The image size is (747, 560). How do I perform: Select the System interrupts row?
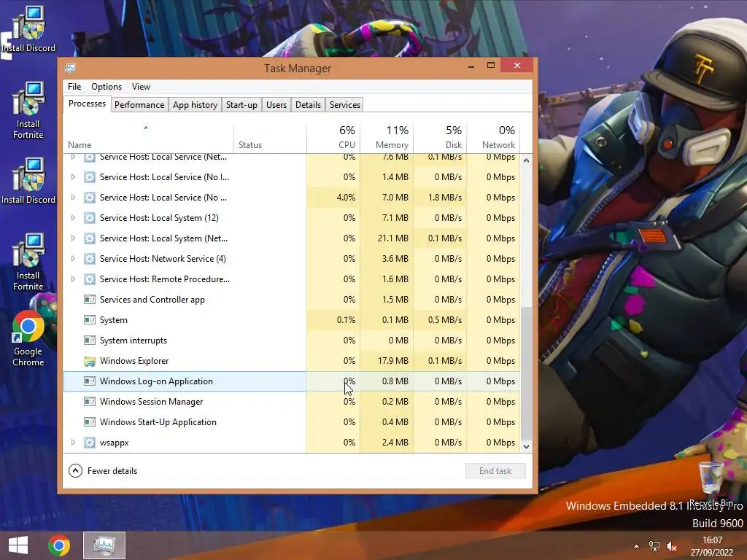[292, 341]
